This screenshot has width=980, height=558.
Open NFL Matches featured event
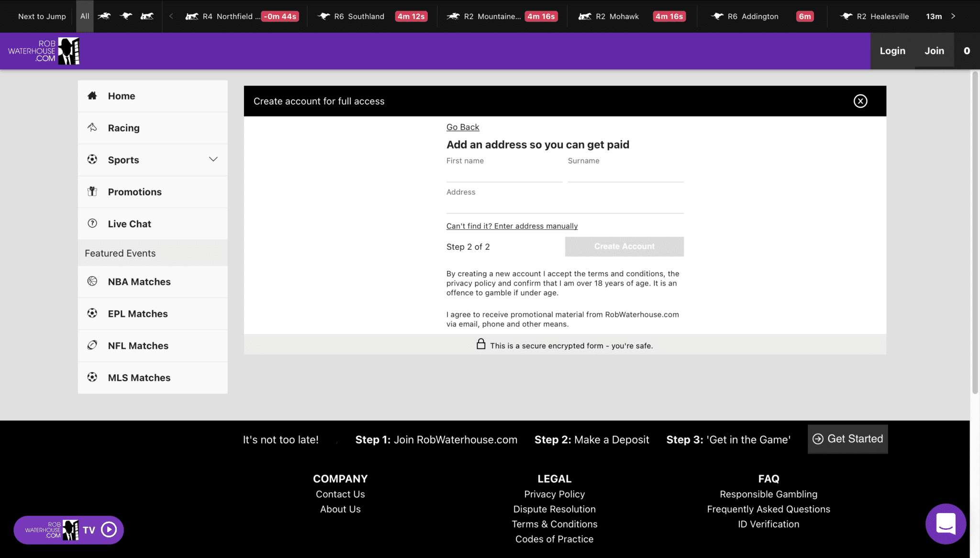(x=153, y=346)
